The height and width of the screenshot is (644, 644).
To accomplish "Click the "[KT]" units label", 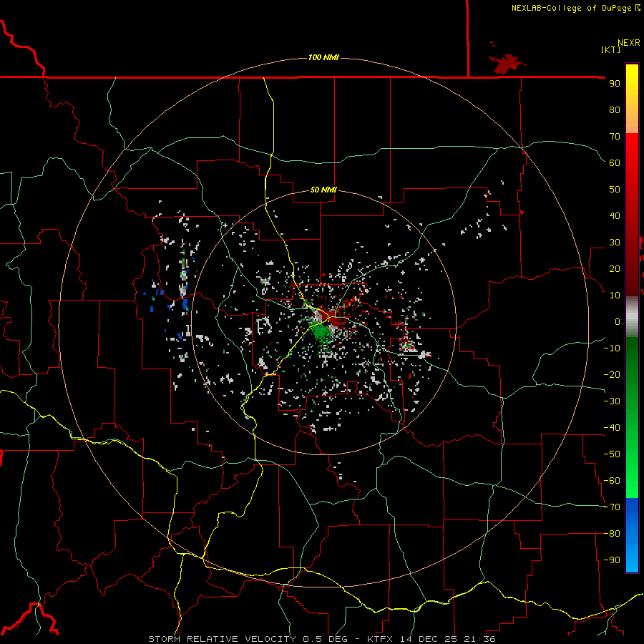I will (x=611, y=49).
